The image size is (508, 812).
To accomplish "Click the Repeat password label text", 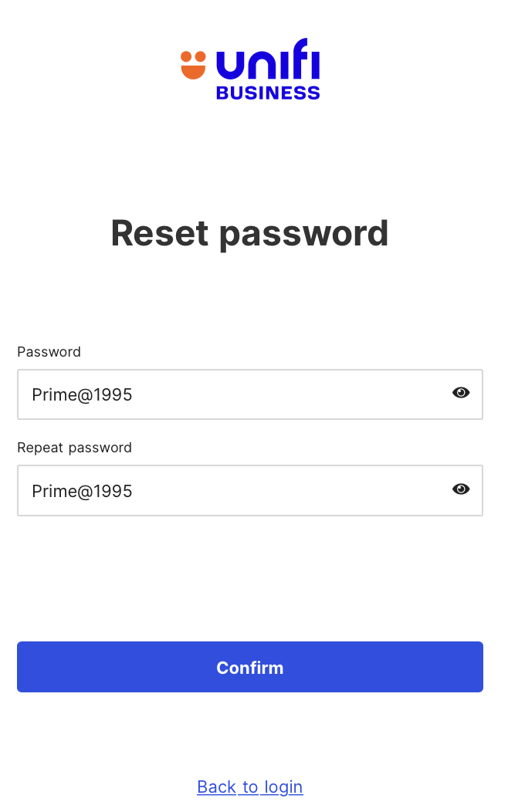I will pyautogui.click(x=74, y=448).
